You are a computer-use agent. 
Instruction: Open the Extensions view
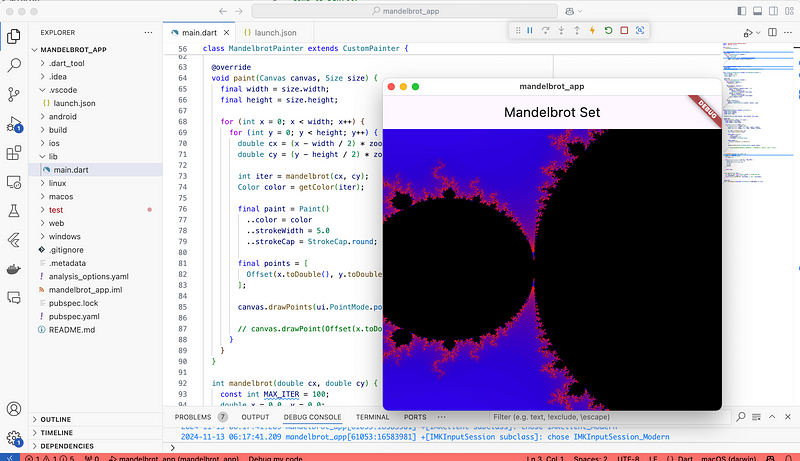click(14, 154)
